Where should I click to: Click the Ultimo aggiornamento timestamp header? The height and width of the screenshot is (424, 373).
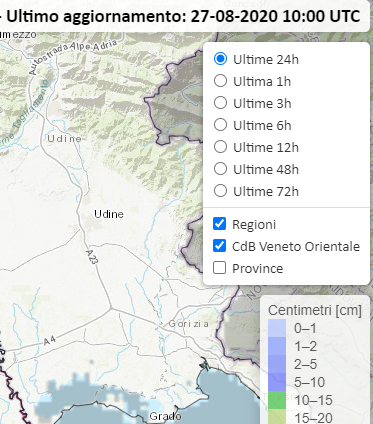pos(183,16)
